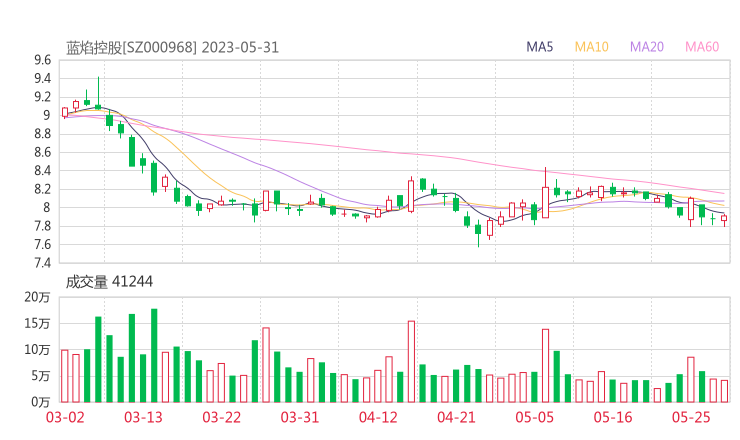
Task: Click the 05-05 date label
Action: pyautogui.click(x=534, y=417)
